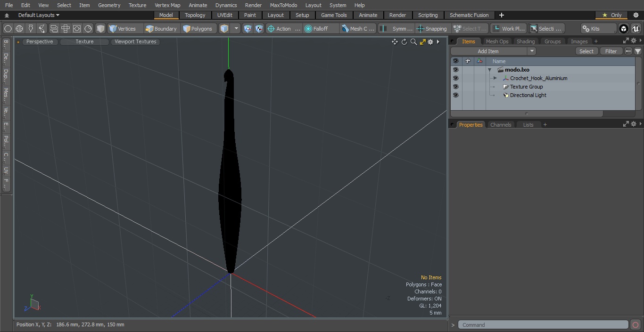This screenshot has width=644, height=332.
Task: Click the Add Item button
Action: tap(488, 51)
